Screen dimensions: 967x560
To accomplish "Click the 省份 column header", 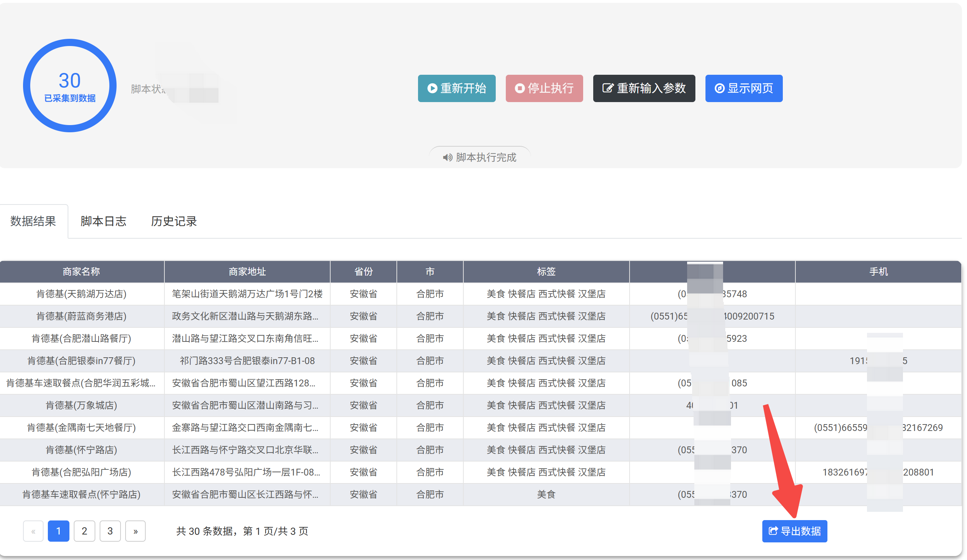I will (363, 272).
